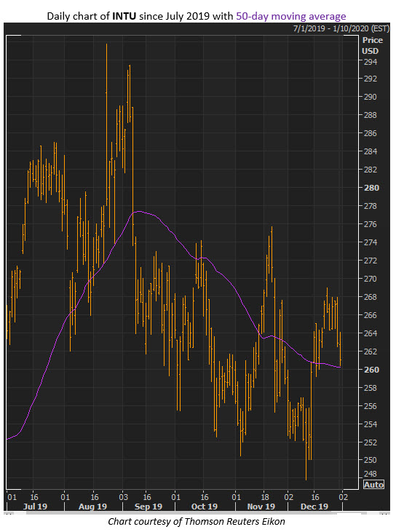Screen dimensions: 396x532
Task: Select the Dec 19 month label
Action: coord(314,507)
